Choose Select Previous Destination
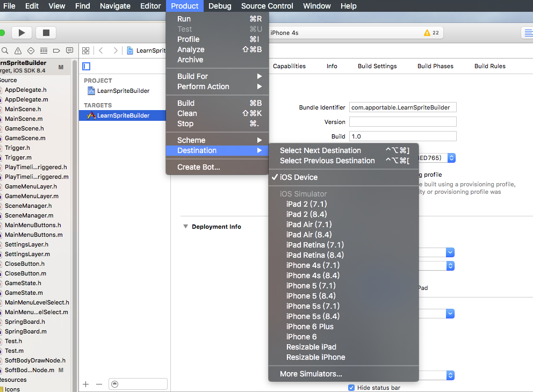Viewport: 533px width, 392px height. tap(343, 161)
